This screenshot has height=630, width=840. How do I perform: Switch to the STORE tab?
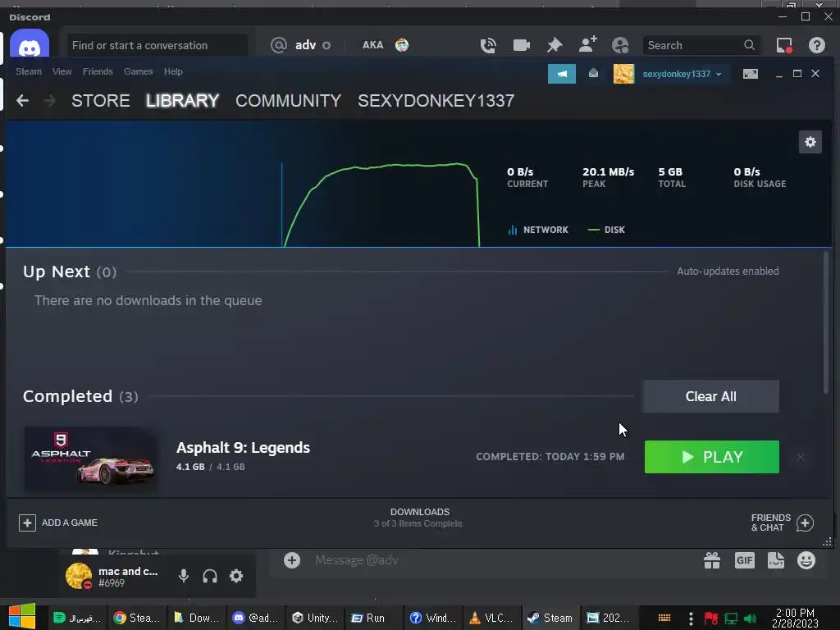[x=101, y=101]
